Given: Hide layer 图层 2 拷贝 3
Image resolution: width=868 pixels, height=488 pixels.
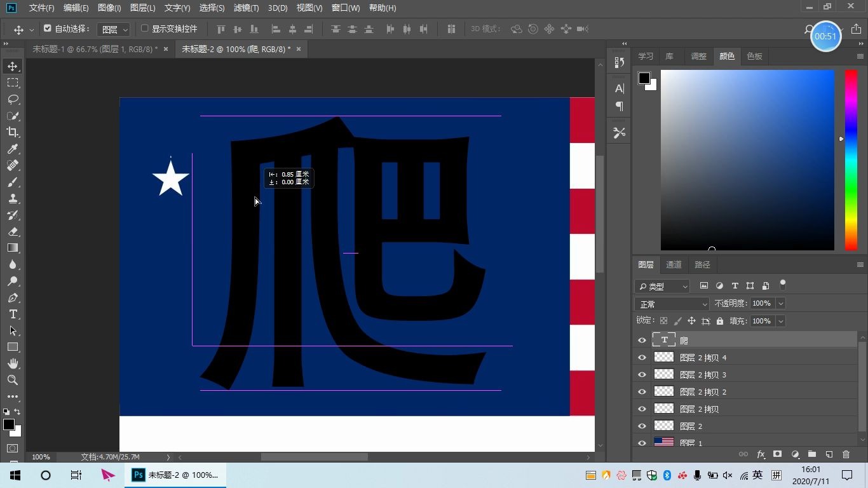Looking at the screenshot, I should click(642, 374).
